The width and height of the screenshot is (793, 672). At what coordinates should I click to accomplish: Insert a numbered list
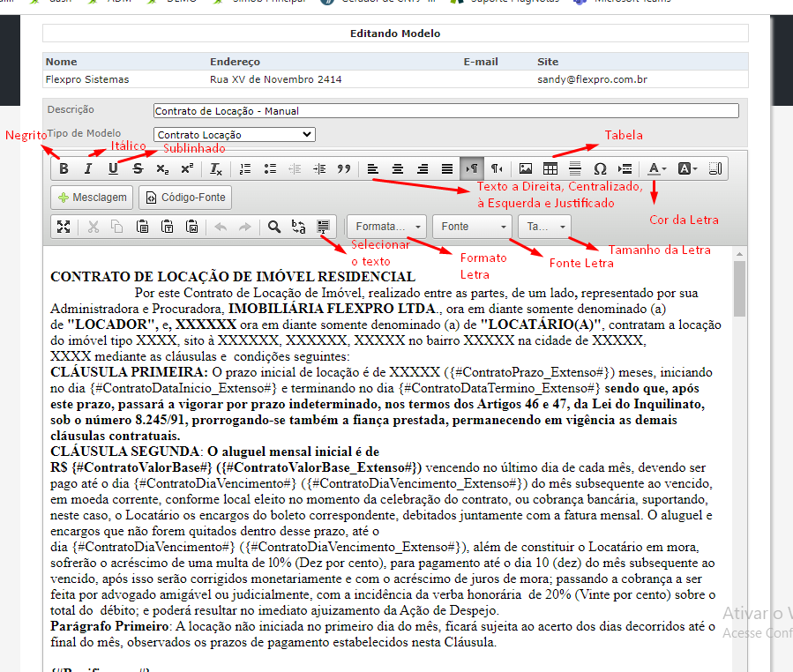(245, 169)
